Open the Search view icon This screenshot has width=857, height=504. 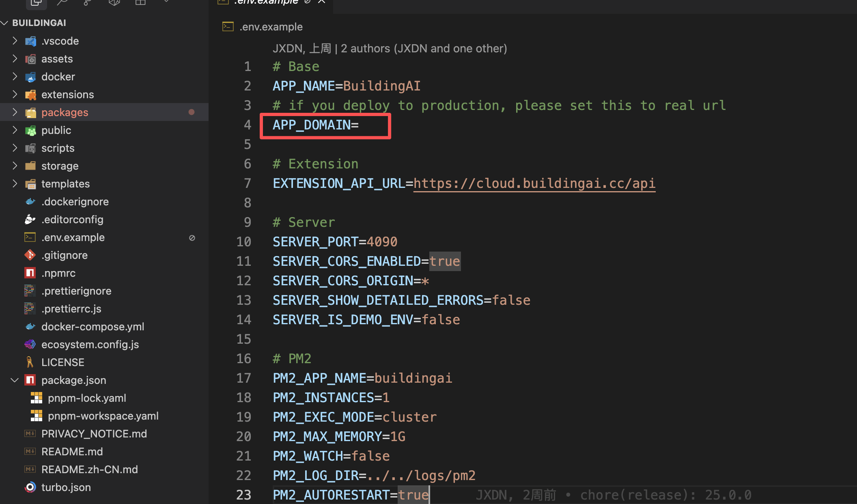click(x=62, y=2)
